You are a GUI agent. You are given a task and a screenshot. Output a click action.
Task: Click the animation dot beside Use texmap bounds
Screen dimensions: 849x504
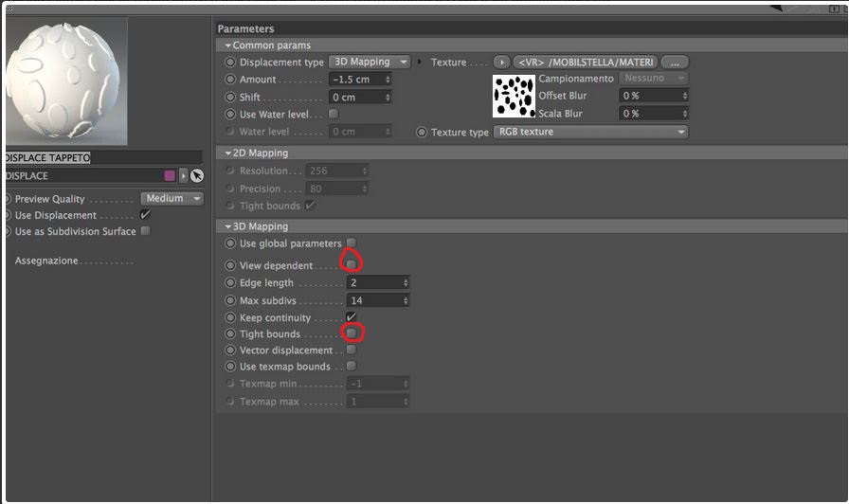click(230, 367)
